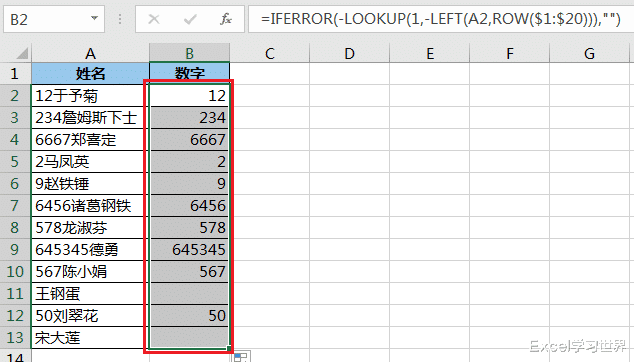Click cell containing 645345德勇
The image size is (634, 362).
click(90, 250)
